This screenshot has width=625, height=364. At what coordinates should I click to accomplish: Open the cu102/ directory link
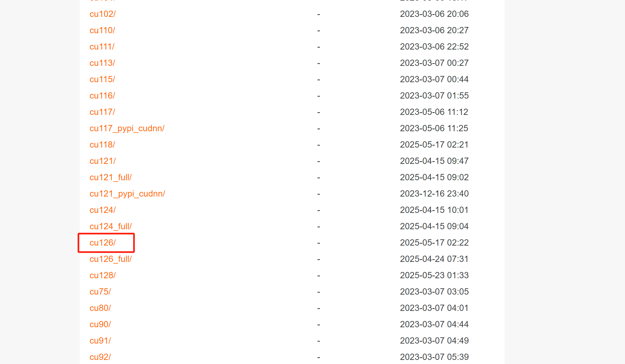[x=103, y=14]
